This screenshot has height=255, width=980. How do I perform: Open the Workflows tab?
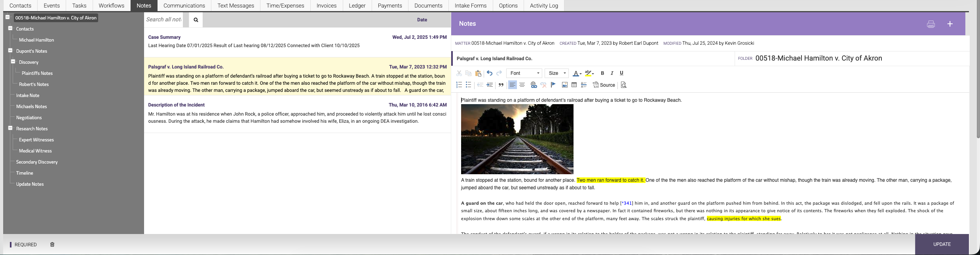pos(112,6)
